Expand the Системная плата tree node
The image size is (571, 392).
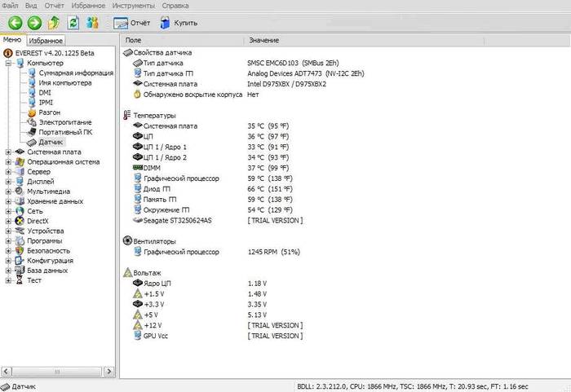tap(8, 152)
